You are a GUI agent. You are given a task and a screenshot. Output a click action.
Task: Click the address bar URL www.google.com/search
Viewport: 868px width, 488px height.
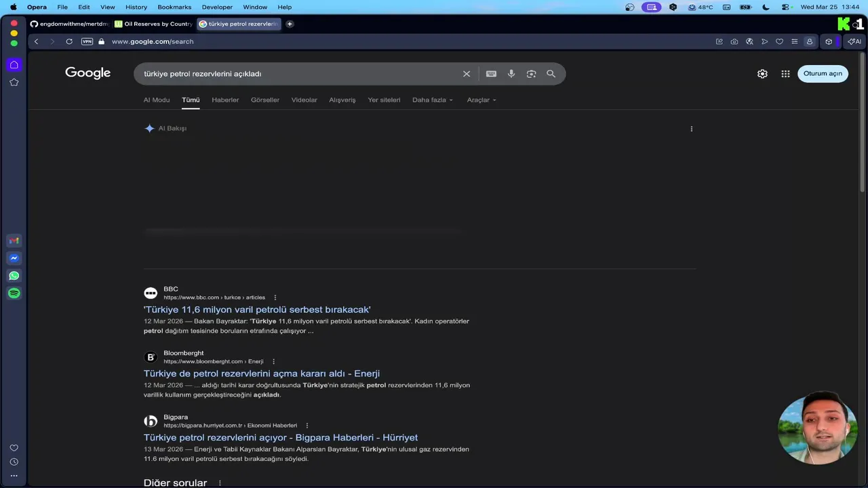pyautogui.click(x=153, y=41)
